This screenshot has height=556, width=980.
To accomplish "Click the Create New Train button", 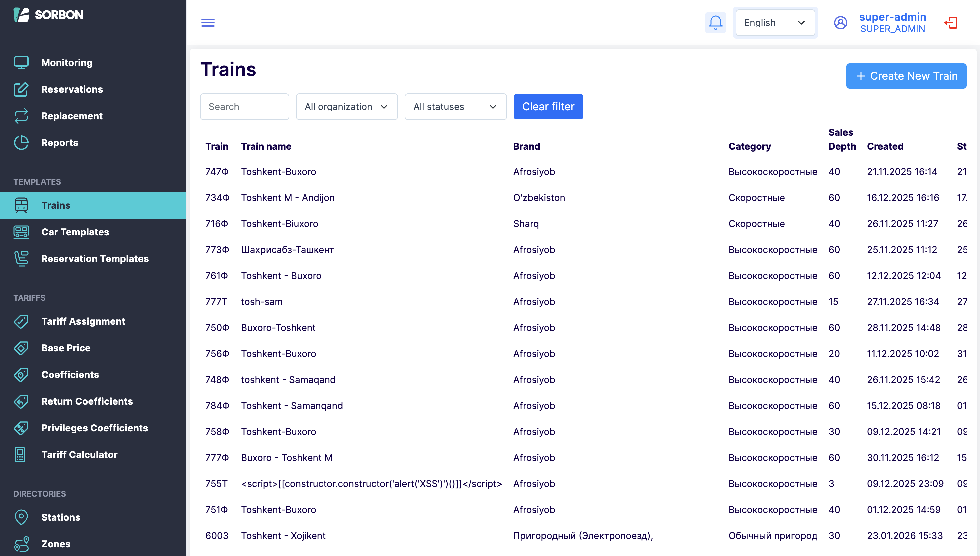I will click(x=906, y=76).
